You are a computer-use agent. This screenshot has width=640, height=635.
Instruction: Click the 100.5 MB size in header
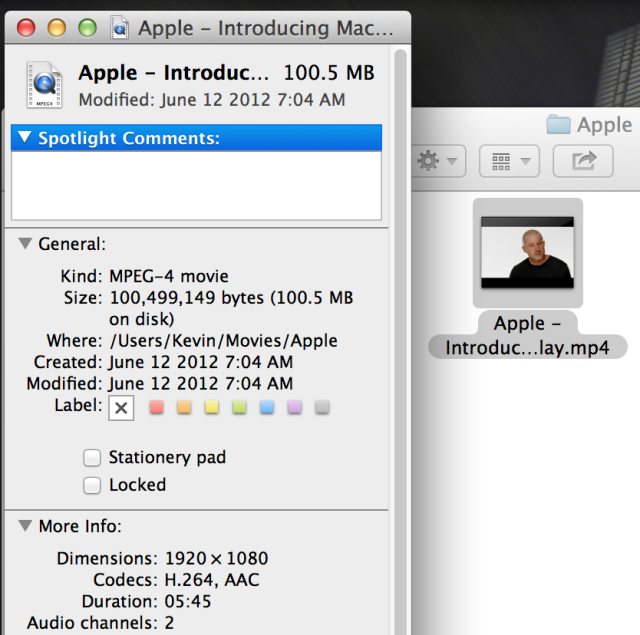point(329,73)
